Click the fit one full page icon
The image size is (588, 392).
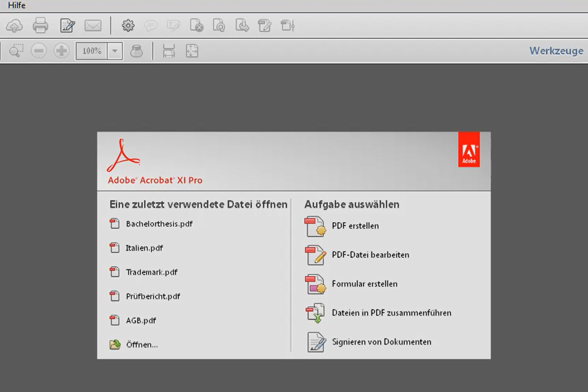point(192,51)
